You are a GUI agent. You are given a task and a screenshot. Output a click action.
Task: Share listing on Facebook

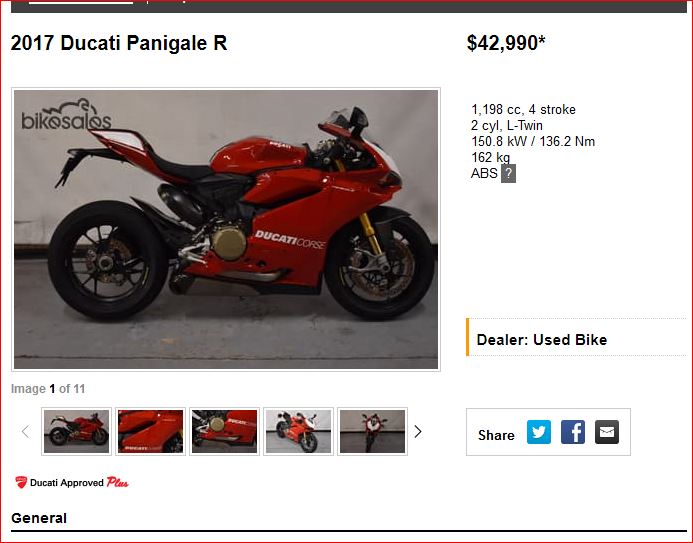(x=573, y=432)
